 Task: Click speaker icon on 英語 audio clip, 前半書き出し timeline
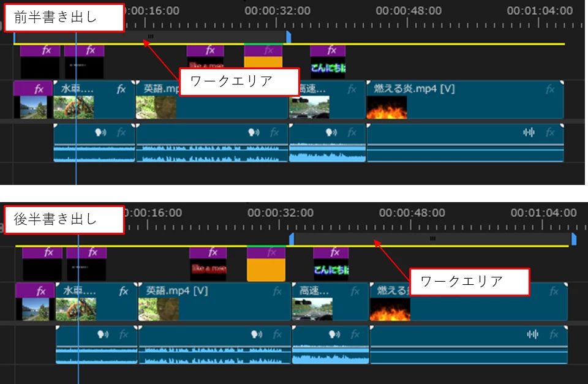coord(254,132)
